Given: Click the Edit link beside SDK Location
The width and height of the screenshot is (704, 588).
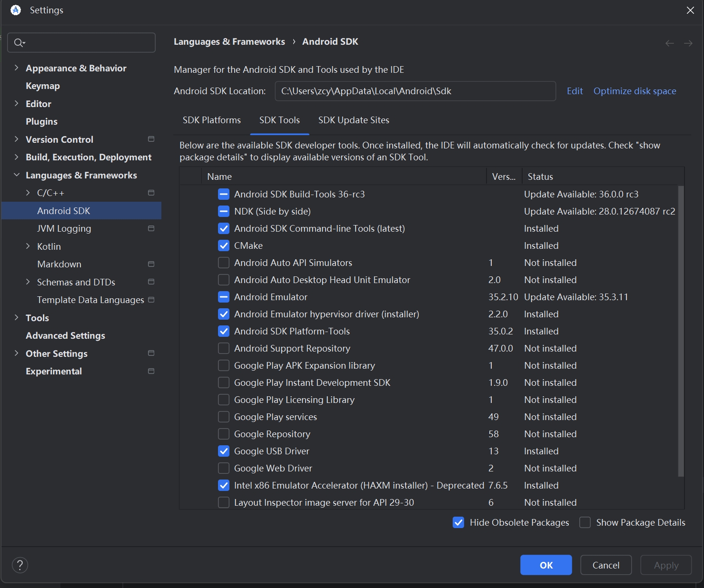Looking at the screenshot, I should pos(575,91).
